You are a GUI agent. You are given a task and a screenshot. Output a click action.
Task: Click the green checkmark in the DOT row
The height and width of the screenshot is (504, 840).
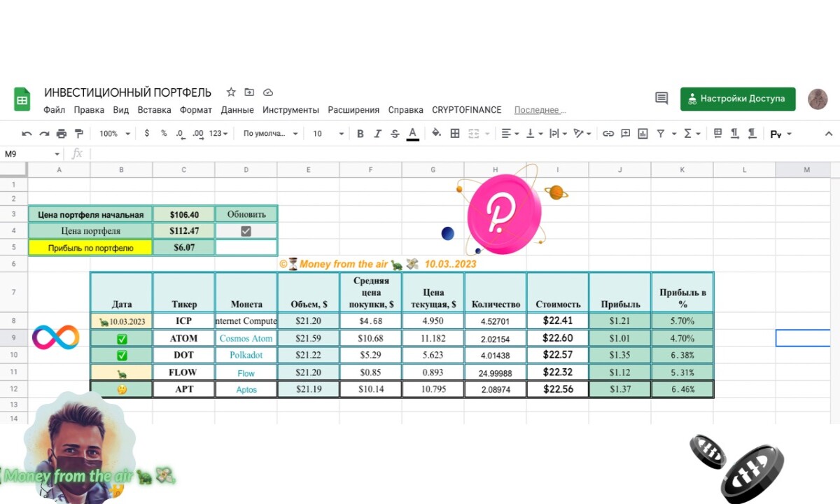[122, 356]
